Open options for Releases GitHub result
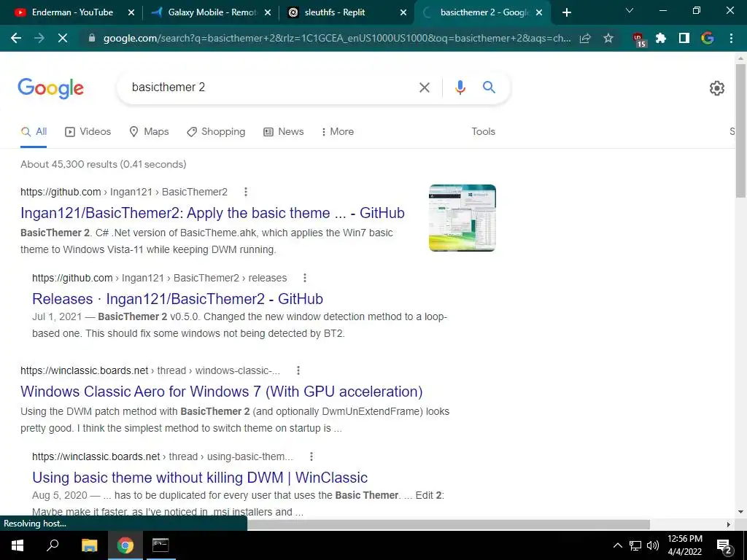The image size is (747, 560). 304,278
